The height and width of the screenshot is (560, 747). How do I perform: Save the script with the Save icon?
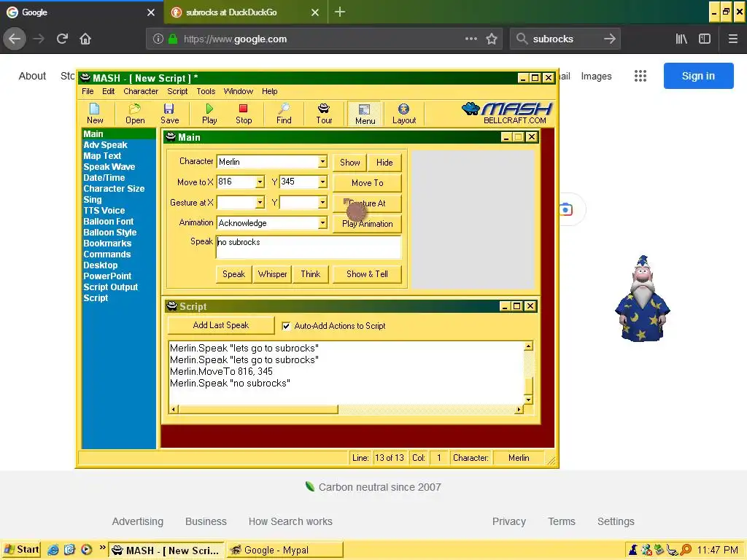169,113
